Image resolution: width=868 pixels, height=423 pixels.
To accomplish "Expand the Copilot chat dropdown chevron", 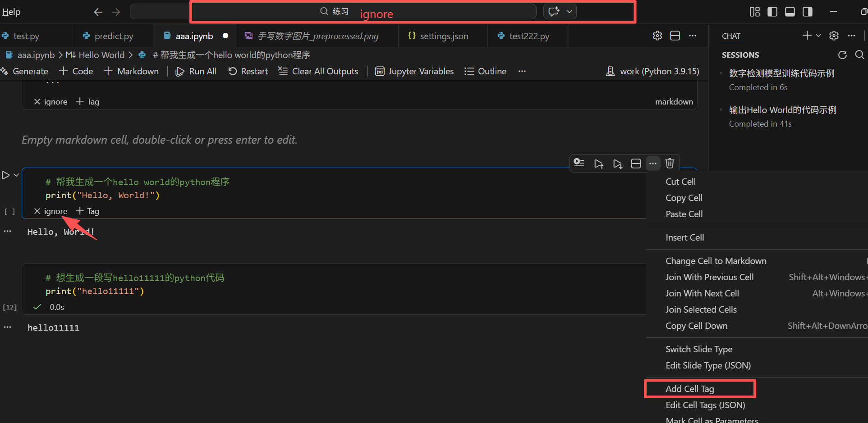I will (569, 11).
